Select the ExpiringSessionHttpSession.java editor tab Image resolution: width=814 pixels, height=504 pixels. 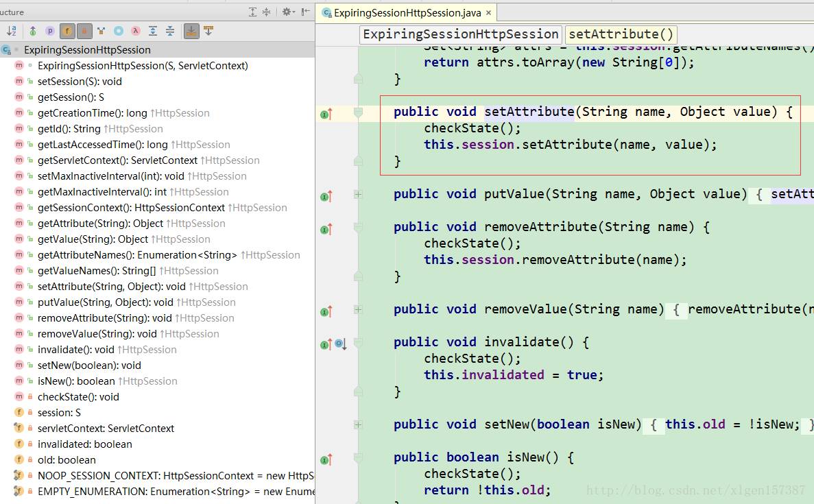(x=407, y=12)
